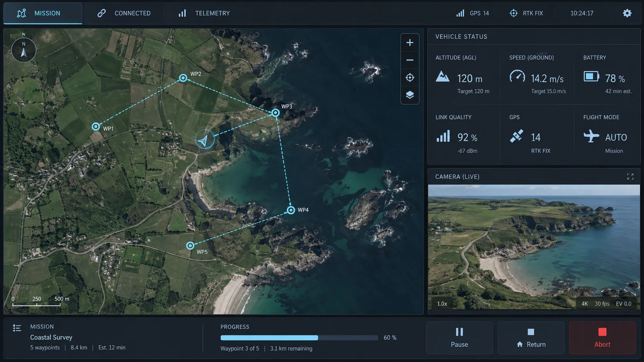Select waypoint WP4 on the map
Screen dimensions: 644x362
(291, 210)
